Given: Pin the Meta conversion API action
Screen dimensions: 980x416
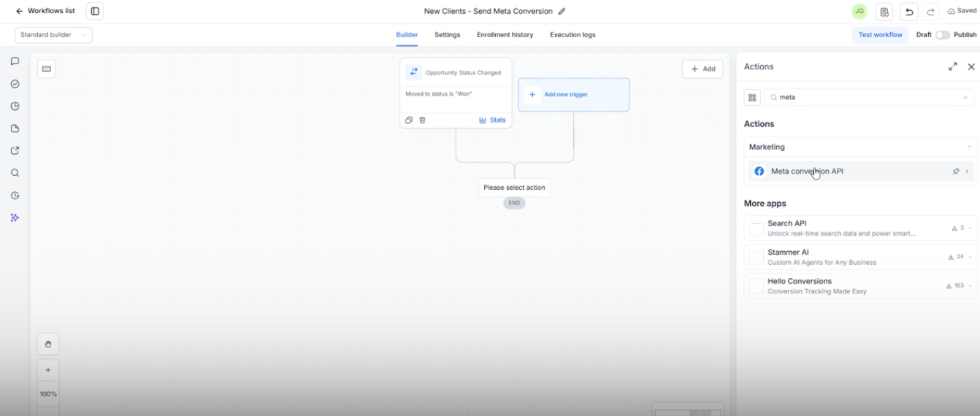Looking at the screenshot, I should 956,172.
